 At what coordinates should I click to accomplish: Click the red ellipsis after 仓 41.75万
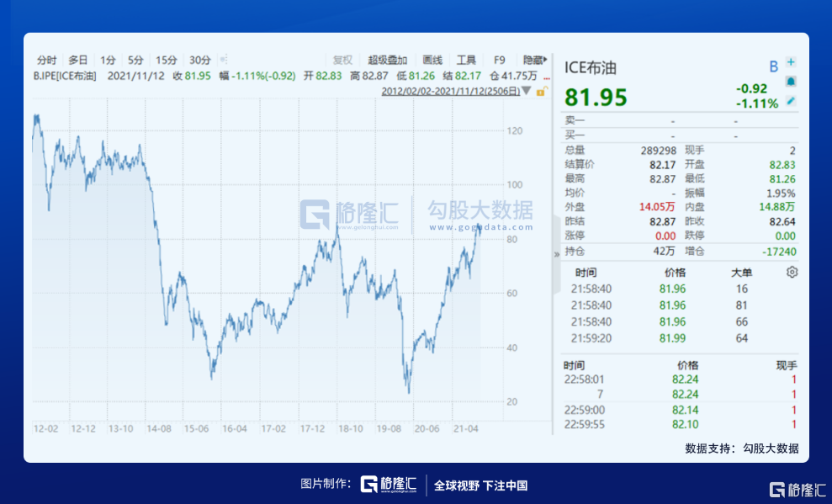point(547,76)
